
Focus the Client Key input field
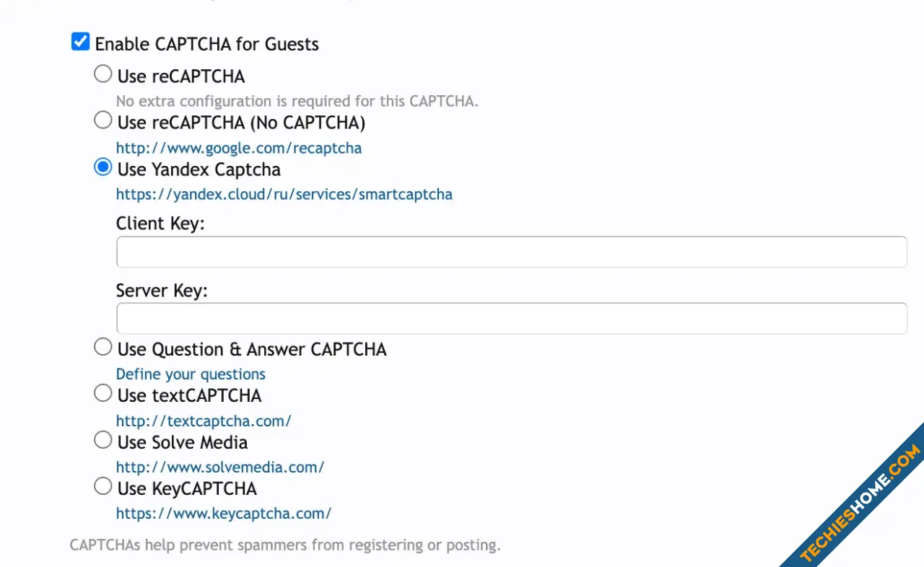(511, 252)
